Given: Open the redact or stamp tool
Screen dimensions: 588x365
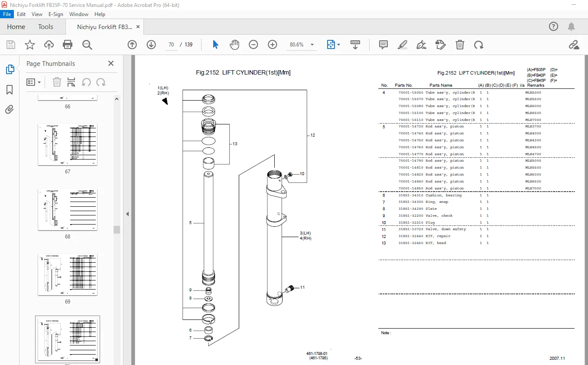Looking at the screenshot, I should (x=441, y=45).
